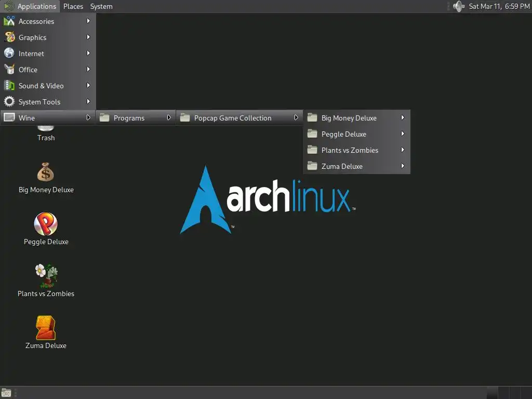Click the Zuma Deluxe desktop label
The height and width of the screenshot is (399, 532).
click(x=46, y=345)
